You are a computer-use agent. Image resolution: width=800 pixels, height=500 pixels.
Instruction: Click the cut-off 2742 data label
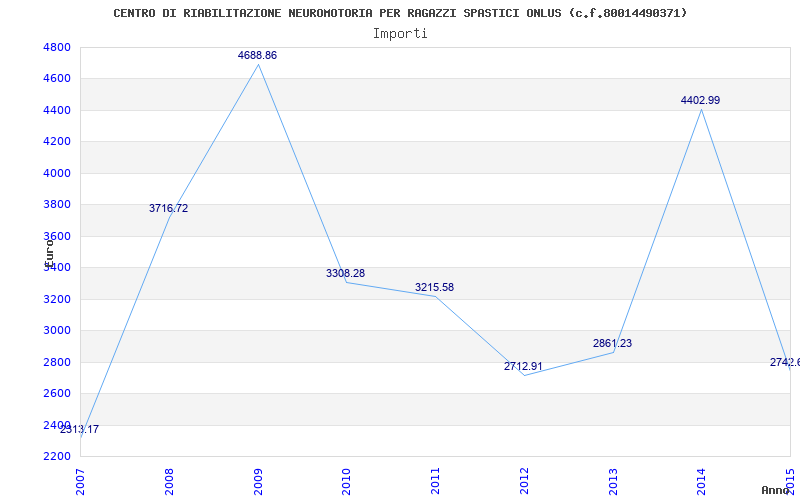(785, 362)
